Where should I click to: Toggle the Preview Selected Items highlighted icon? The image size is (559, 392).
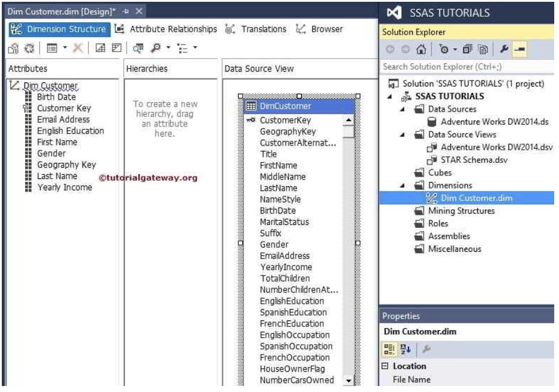coord(520,49)
